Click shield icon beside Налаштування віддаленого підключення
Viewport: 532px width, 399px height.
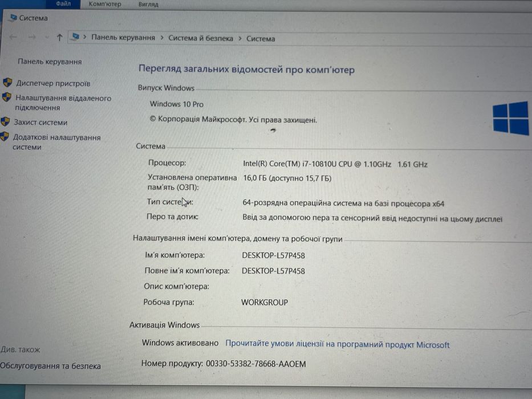6,97
